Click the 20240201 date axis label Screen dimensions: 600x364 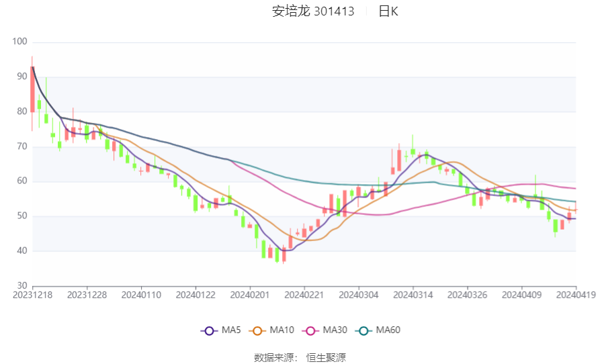pyautogui.click(x=250, y=295)
